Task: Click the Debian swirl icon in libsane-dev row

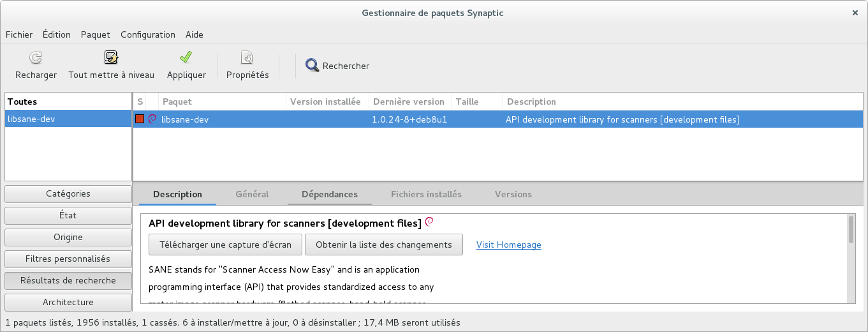Action: coord(152,119)
